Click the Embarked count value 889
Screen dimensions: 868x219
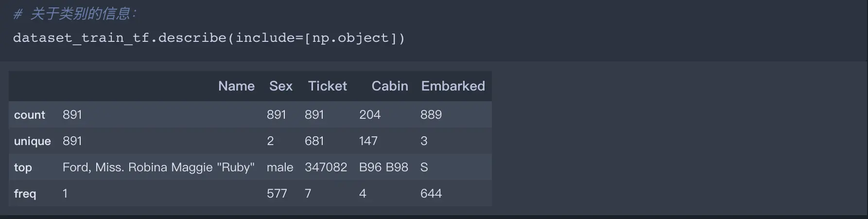(x=431, y=115)
